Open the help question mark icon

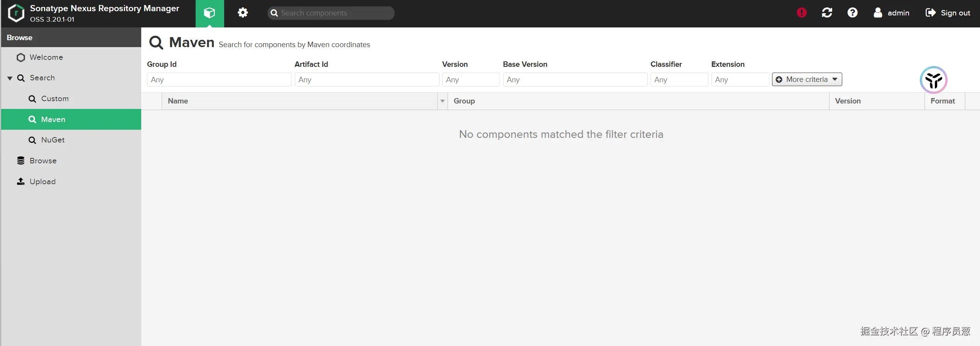853,13
